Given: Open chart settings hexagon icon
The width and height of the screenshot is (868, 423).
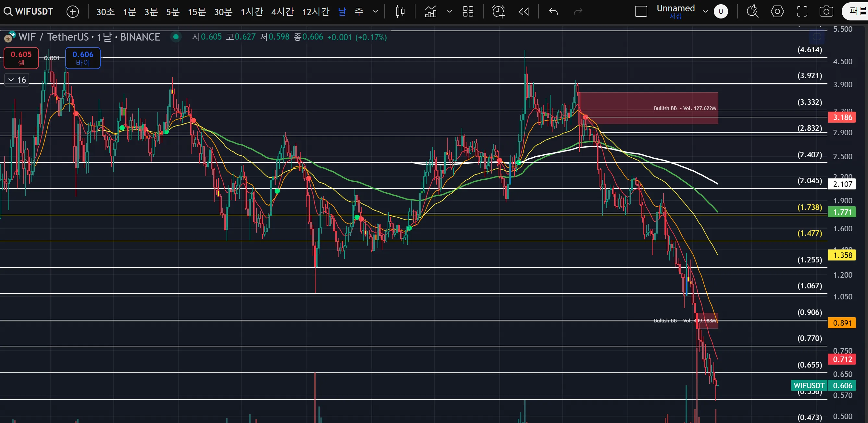Looking at the screenshot, I should [x=777, y=12].
